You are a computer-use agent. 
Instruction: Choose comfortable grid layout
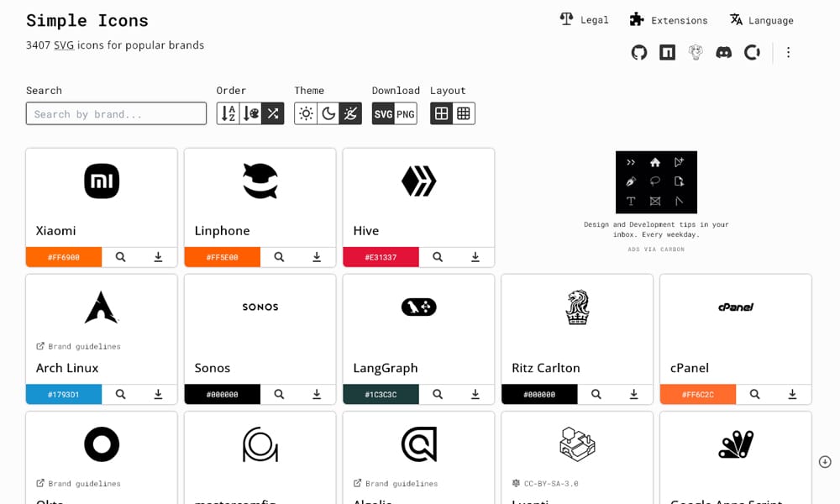[x=442, y=113]
